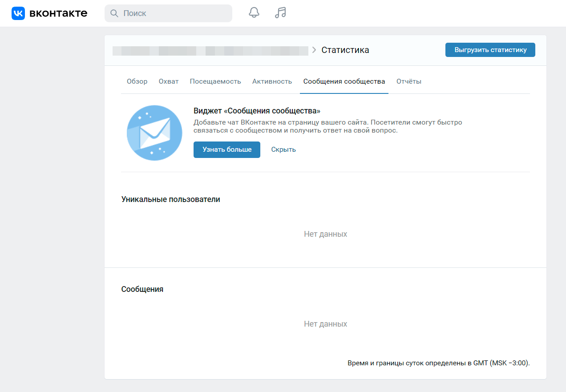Open the Активность tab
The image size is (566, 392).
click(x=272, y=81)
